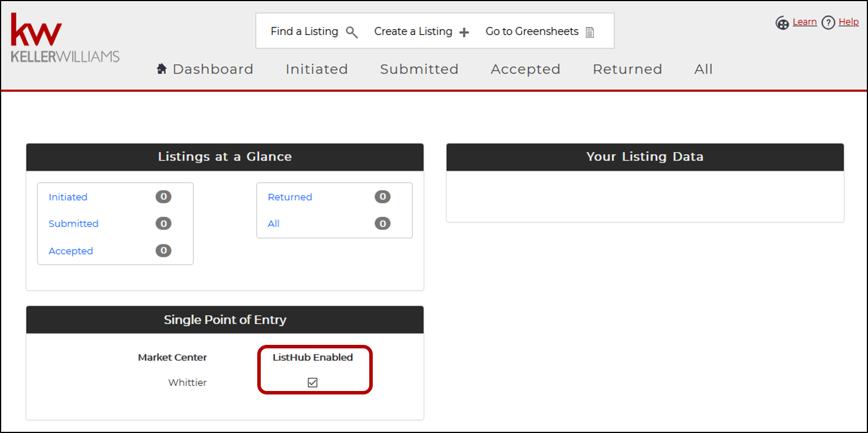The width and height of the screenshot is (868, 433).
Task: Click the count badge beside the All link
Action: pos(383,224)
